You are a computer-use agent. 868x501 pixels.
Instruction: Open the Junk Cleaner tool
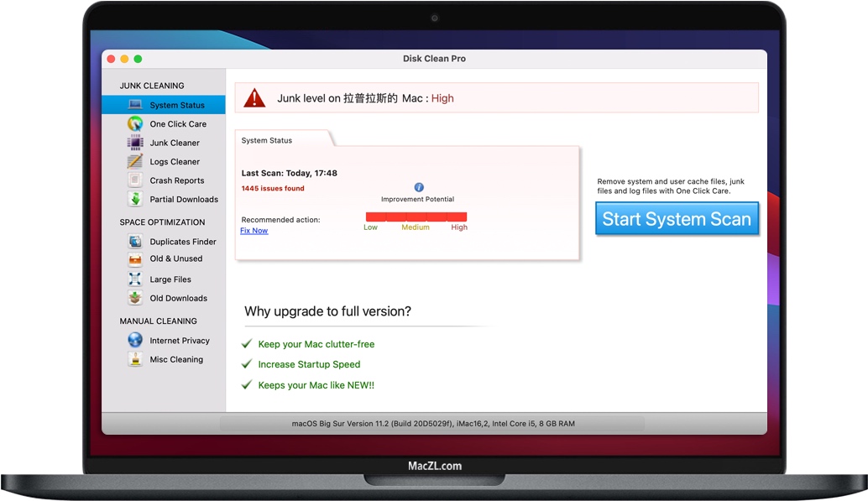tap(175, 143)
